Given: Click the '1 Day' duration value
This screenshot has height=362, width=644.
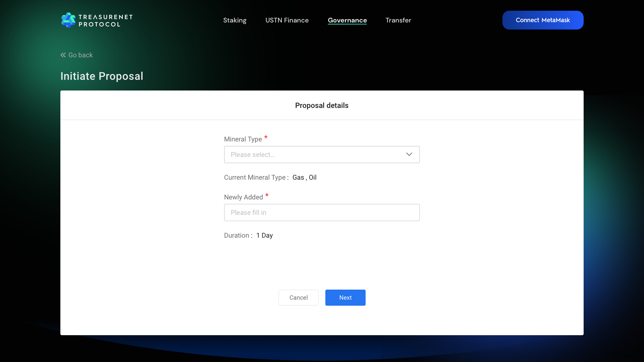Looking at the screenshot, I should click(264, 235).
